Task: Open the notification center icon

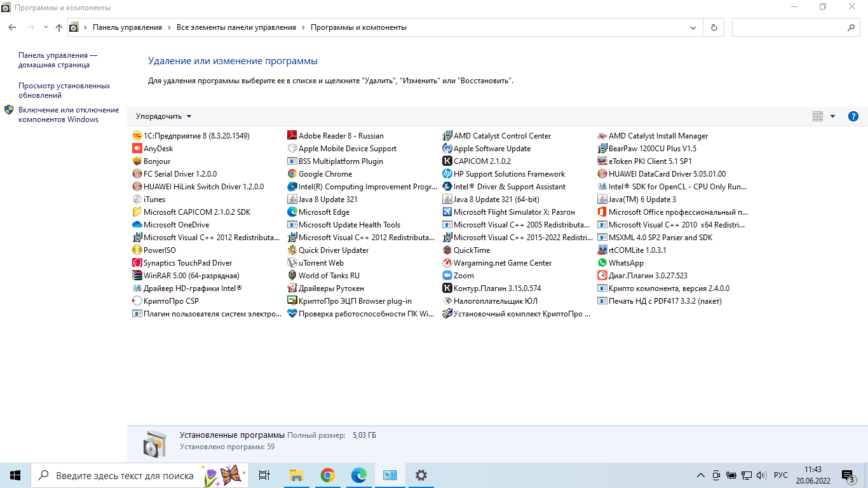Action: pyautogui.click(x=848, y=475)
